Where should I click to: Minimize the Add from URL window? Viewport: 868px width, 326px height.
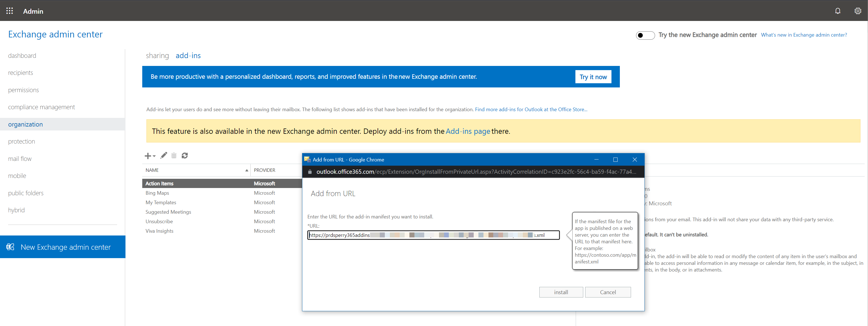(596, 159)
